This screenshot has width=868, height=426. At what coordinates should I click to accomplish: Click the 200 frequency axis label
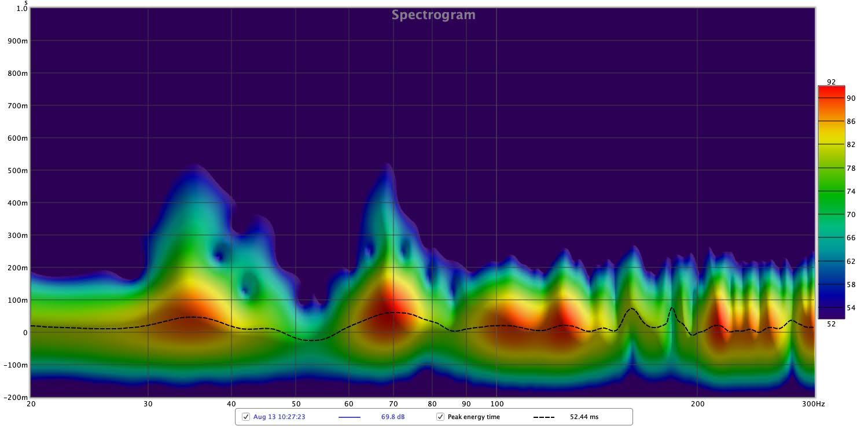[697, 403]
